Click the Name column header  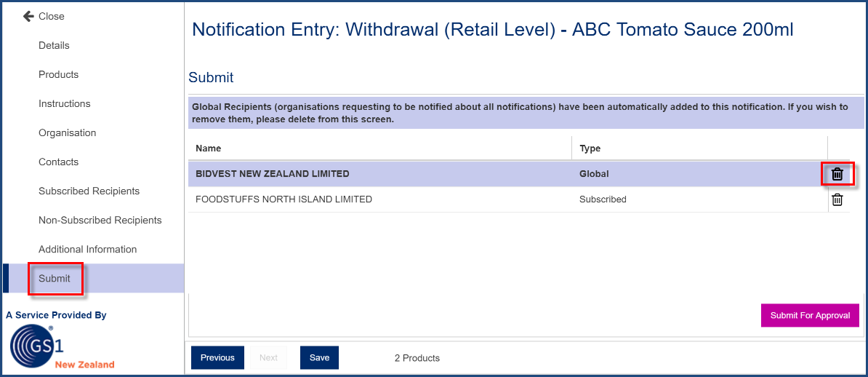208,148
